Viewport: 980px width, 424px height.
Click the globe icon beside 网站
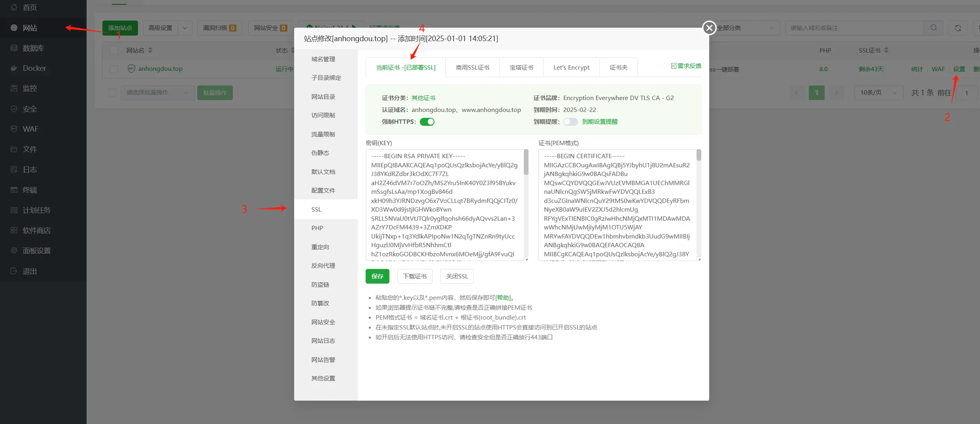(14, 28)
